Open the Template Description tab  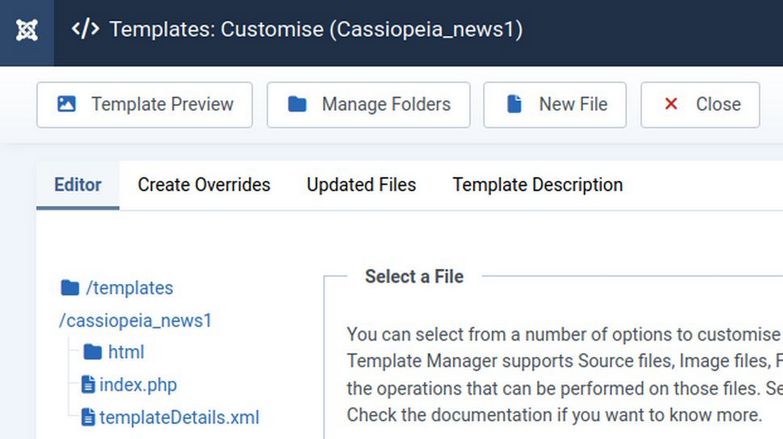(x=537, y=185)
